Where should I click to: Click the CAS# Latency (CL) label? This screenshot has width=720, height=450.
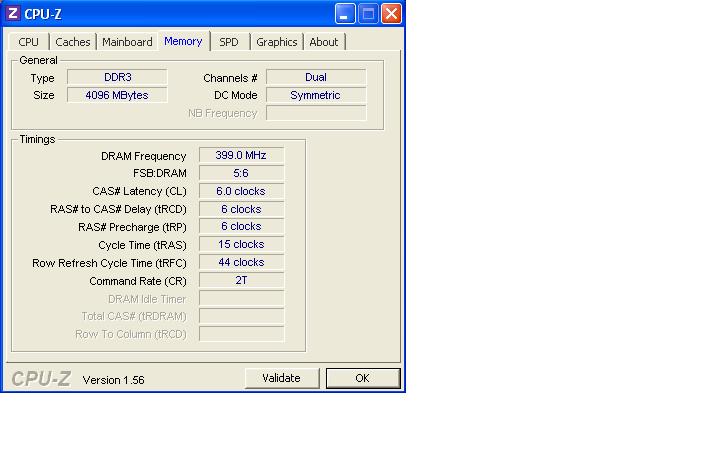[140, 191]
